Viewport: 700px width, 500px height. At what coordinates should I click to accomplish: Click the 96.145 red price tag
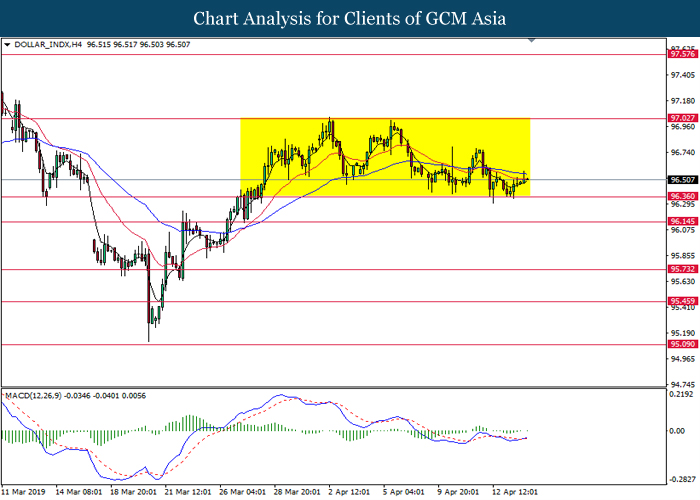[682, 221]
